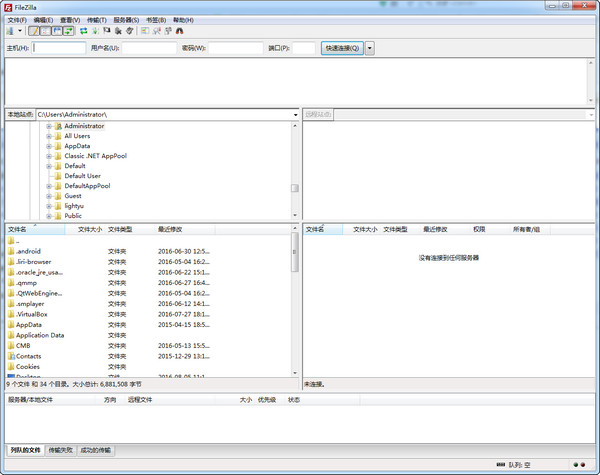
Task: Click the refresh file lists icon
Action: tap(83, 31)
